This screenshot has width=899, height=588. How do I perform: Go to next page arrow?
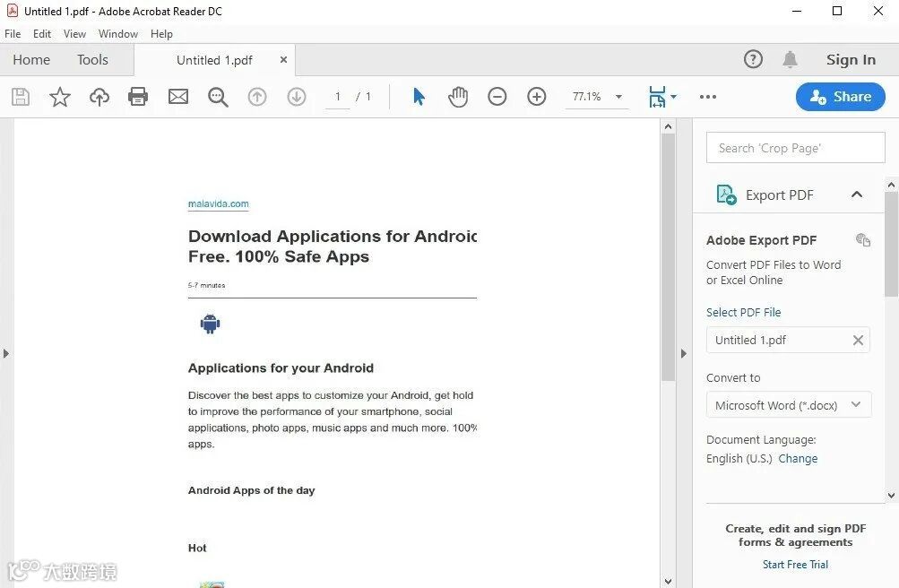(297, 97)
